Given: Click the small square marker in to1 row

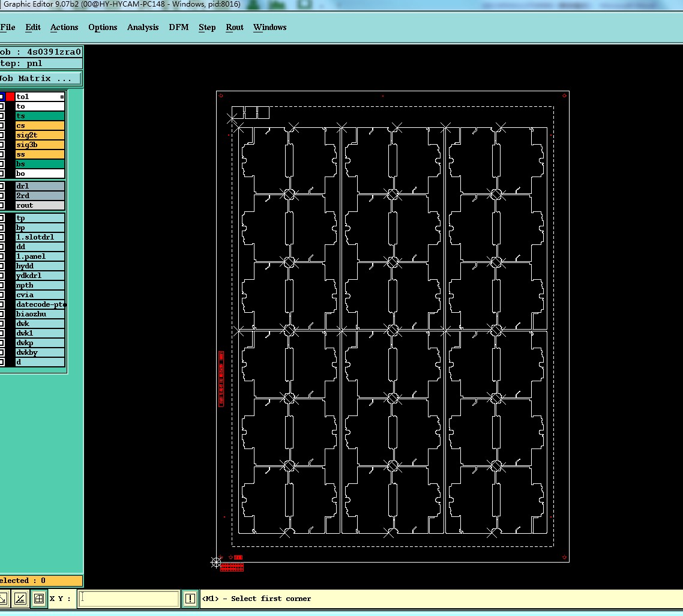Looking at the screenshot, I should click(x=62, y=97).
